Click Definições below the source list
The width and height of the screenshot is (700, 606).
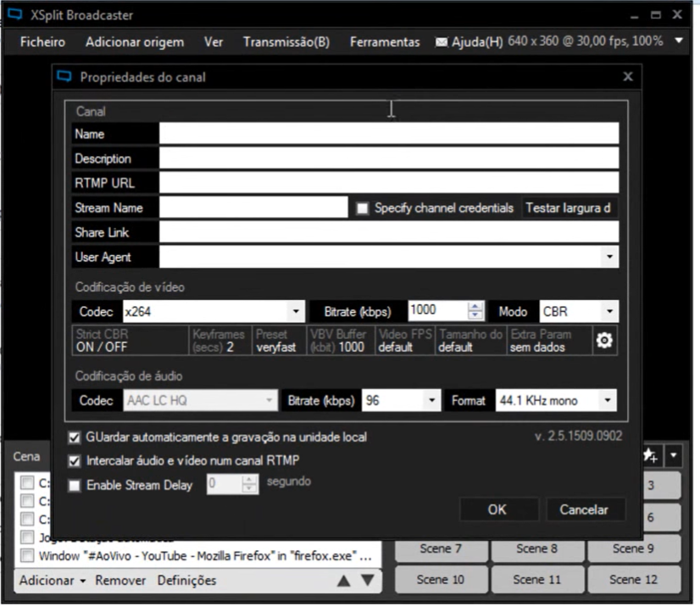[187, 581]
